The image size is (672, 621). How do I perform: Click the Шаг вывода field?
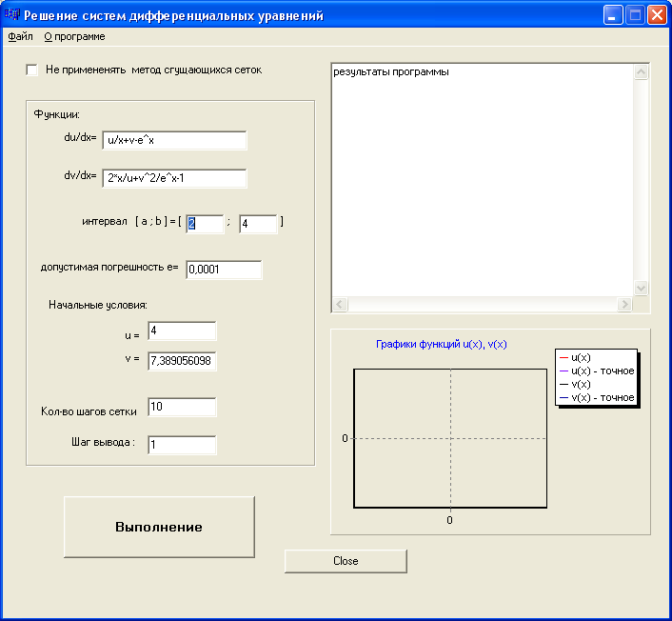[182, 445]
